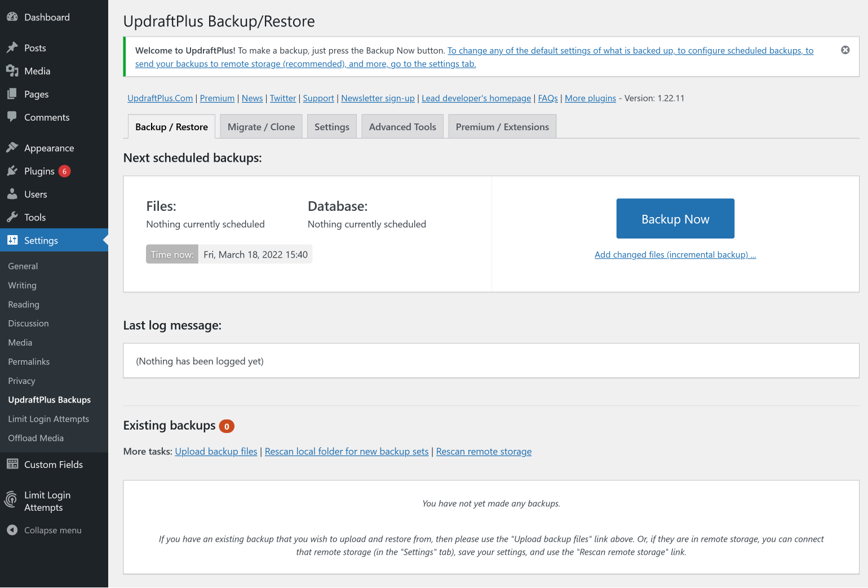Open Pages in the admin menu
Image resolution: width=868 pixels, height=588 pixels.
click(54, 94)
